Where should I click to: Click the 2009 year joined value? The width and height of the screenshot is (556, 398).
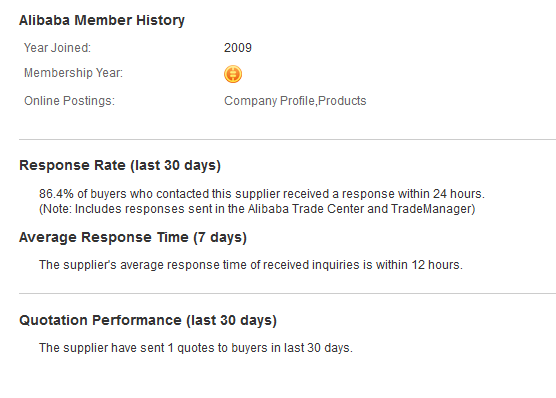[238, 48]
